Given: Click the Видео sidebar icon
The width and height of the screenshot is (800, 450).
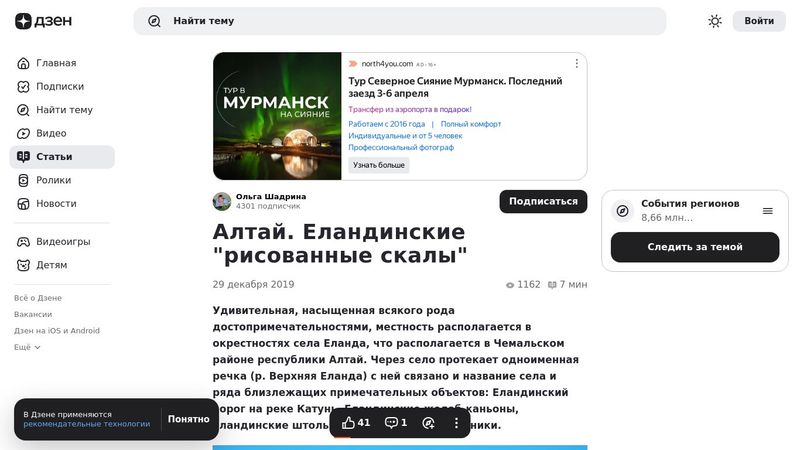Looking at the screenshot, I should click(x=24, y=133).
